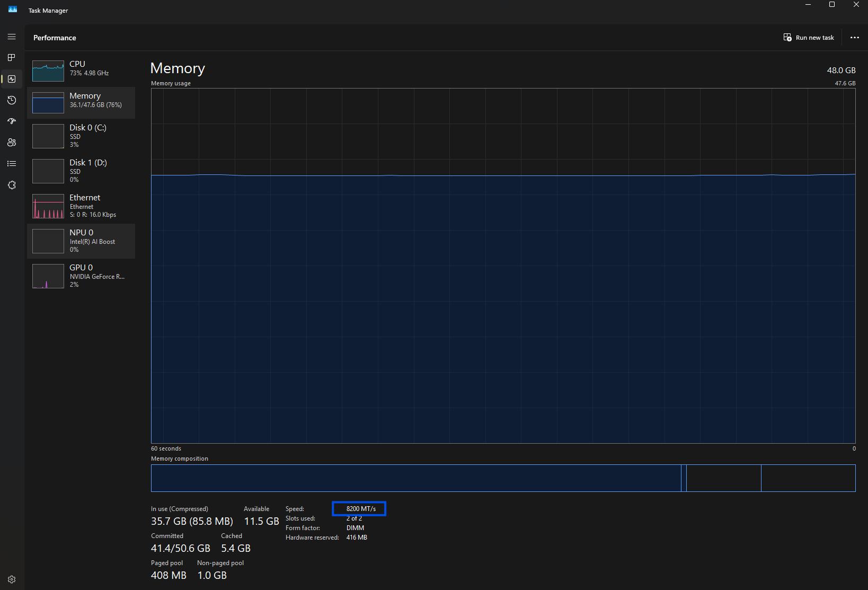This screenshot has width=868, height=590.
Task: Open the GPU 0 performance view
Action: (x=81, y=276)
